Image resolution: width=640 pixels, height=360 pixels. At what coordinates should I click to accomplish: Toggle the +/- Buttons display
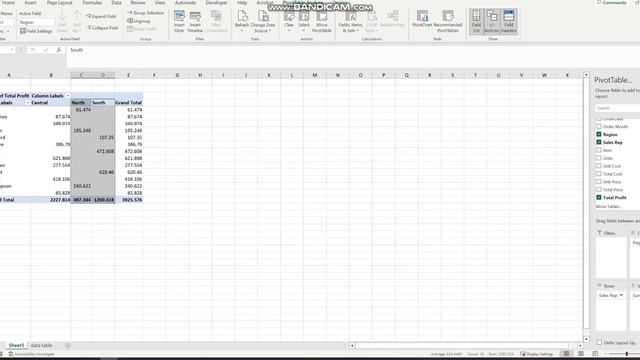(492, 22)
